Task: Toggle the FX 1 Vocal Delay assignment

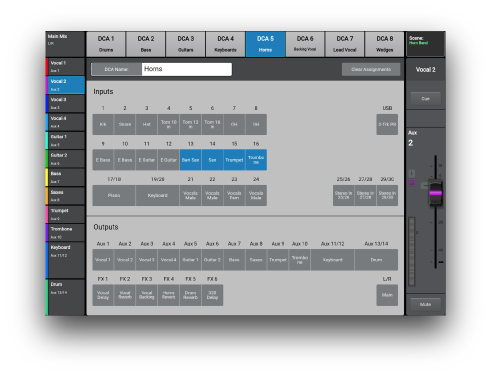Action: pos(103,295)
